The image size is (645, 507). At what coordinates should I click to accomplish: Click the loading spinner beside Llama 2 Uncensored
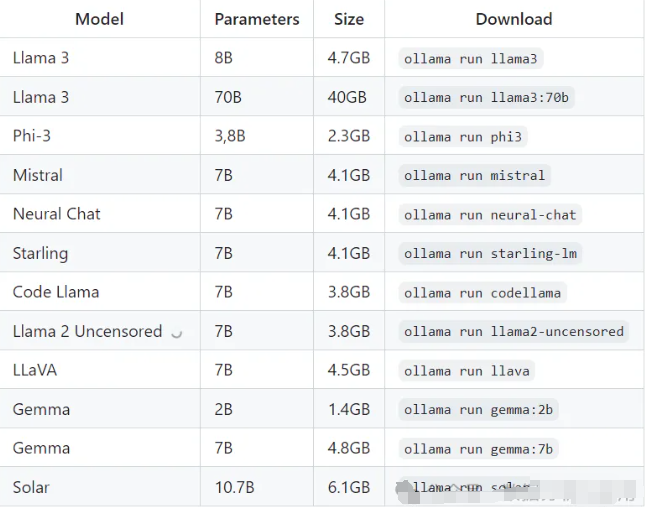click(177, 333)
